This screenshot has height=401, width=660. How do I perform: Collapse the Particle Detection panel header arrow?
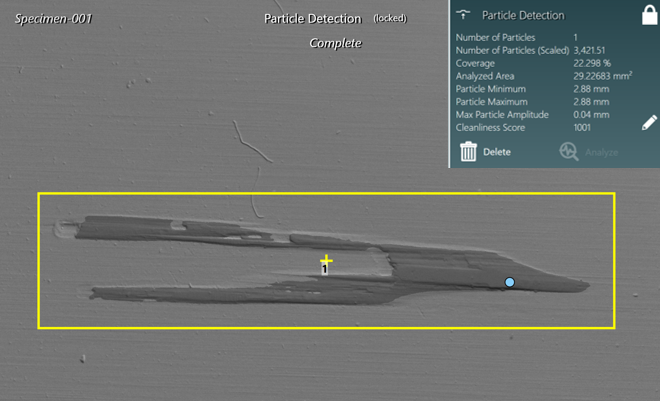pos(463,15)
